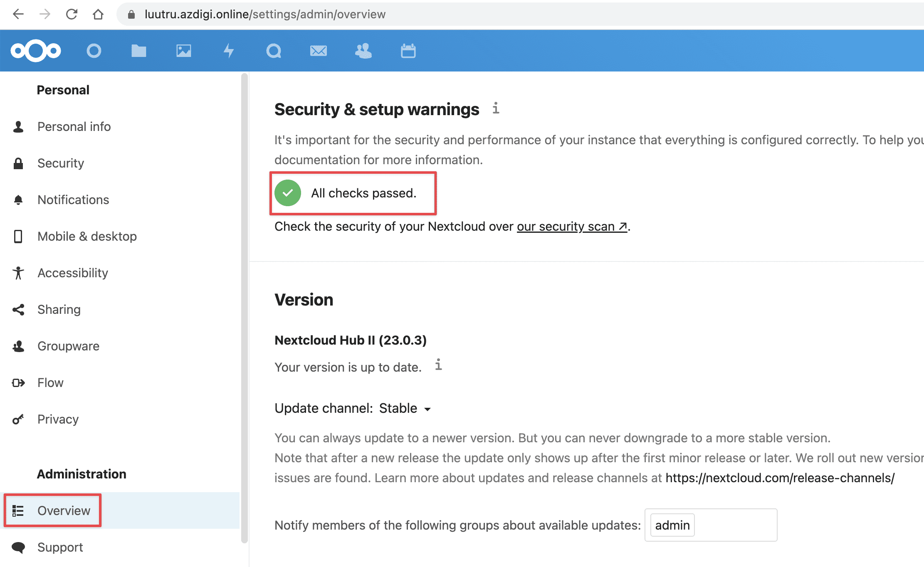Viewport: 924px width, 567px height.
Task: Open the Talk app icon
Action: [274, 51]
